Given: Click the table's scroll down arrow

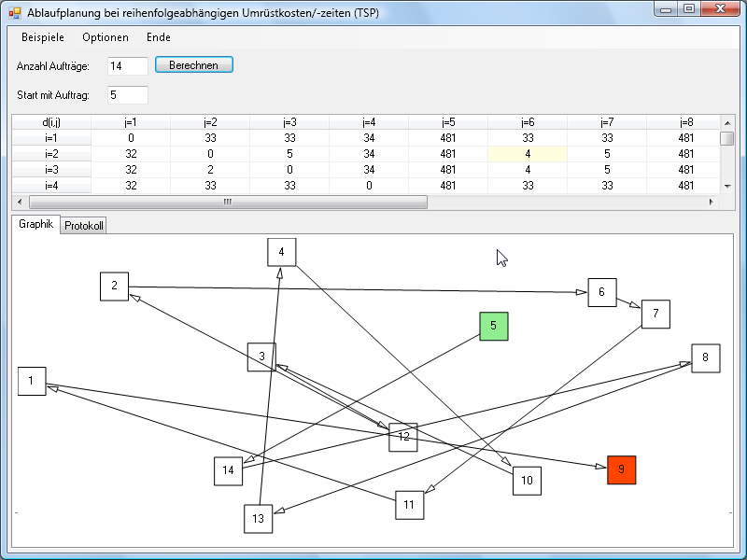Looking at the screenshot, I should coord(726,186).
